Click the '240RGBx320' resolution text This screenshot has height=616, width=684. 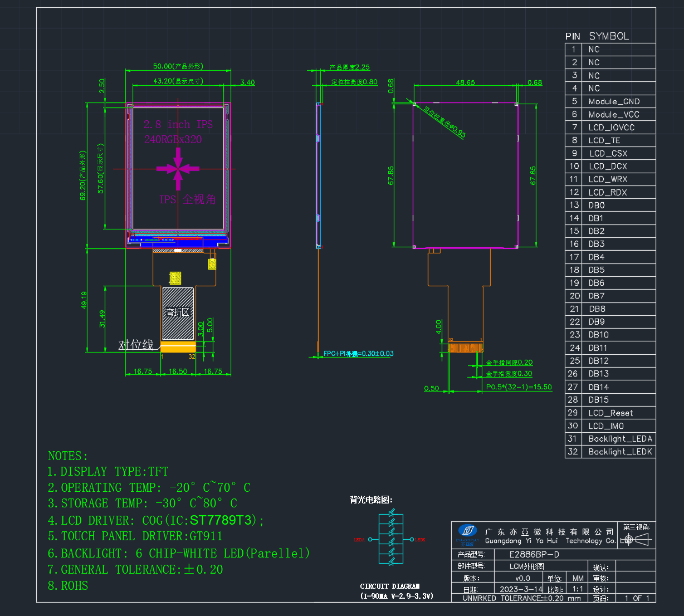coord(173,139)
